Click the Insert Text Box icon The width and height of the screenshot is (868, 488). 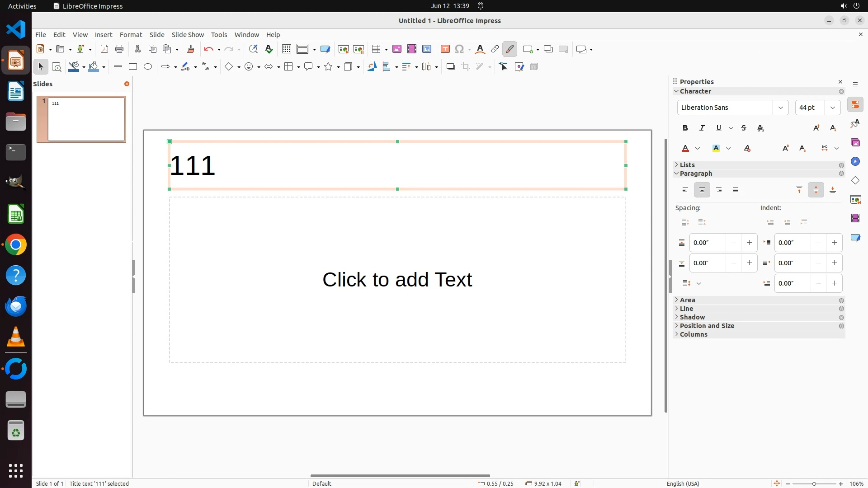(445, 49)
